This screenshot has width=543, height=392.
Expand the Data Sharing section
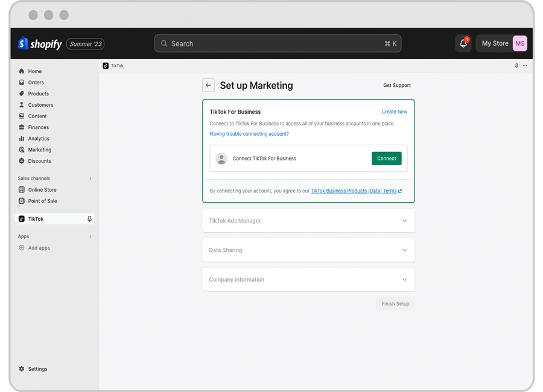[x=404, y=250]
